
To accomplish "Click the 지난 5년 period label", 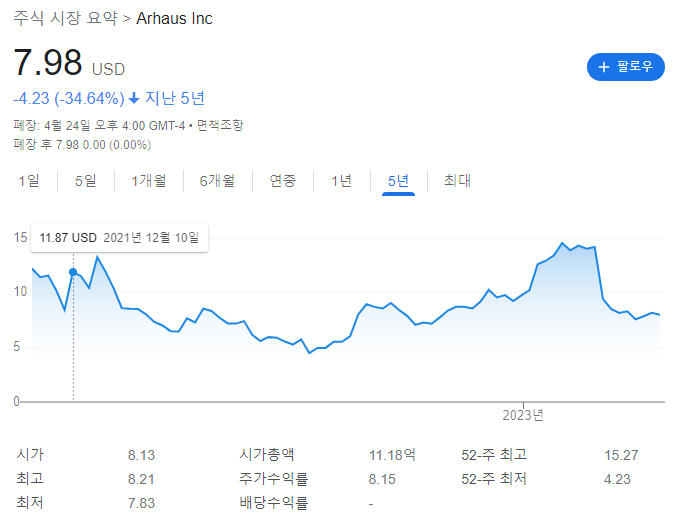I will (x=175, y=98).
